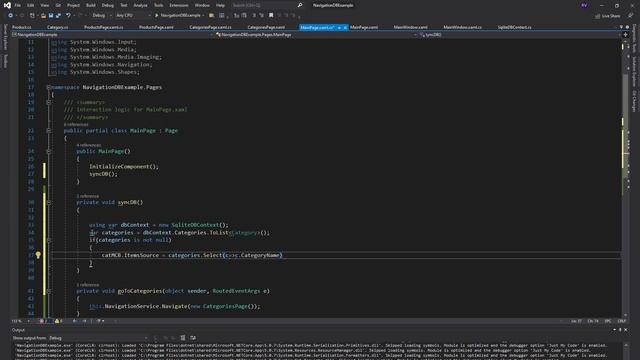Toggle word wrap in the Output panel
The width and height of the screenshot is (640, 360).
(193, 338)
